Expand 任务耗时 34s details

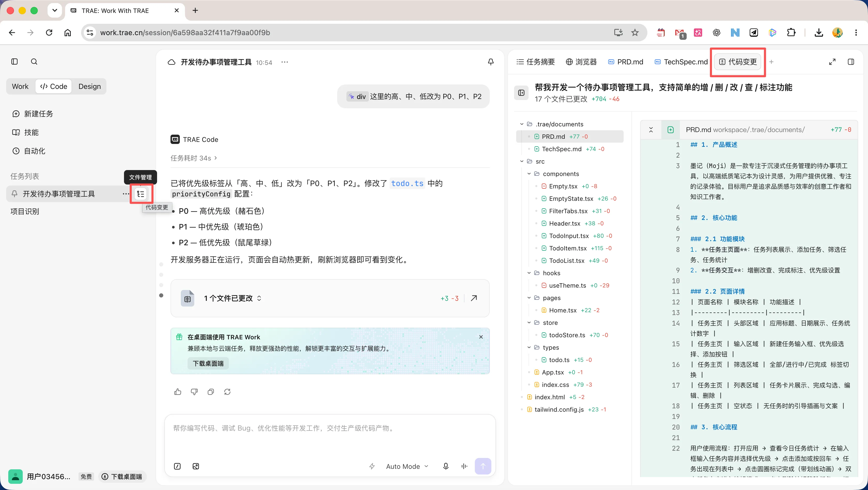pyautogui.click(x=194, y=158)
